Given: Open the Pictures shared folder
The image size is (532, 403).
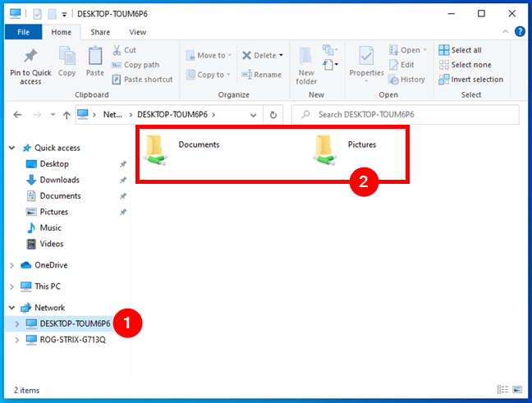Looking at the screenshot, I should [345, 150].
